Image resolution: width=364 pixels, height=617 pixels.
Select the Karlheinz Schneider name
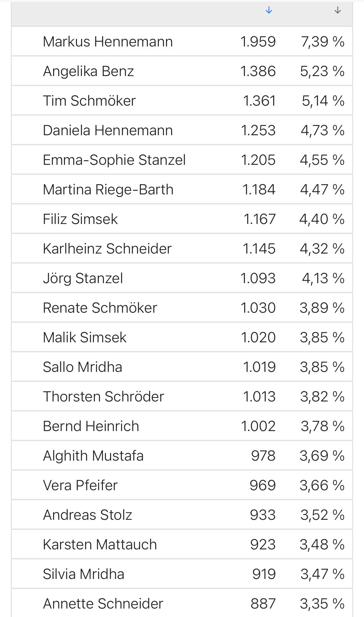tap(107, 248)
